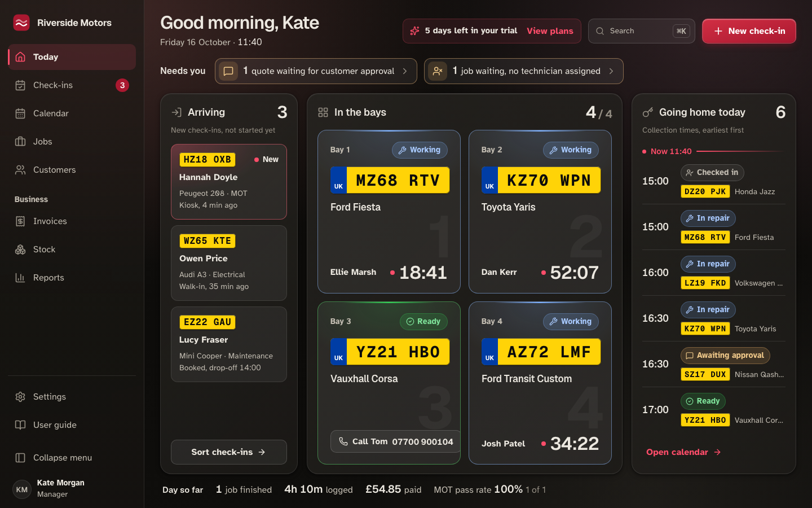
Task: Select the 15:00 Honda Jazz collection row
Action: pos(714,181)
